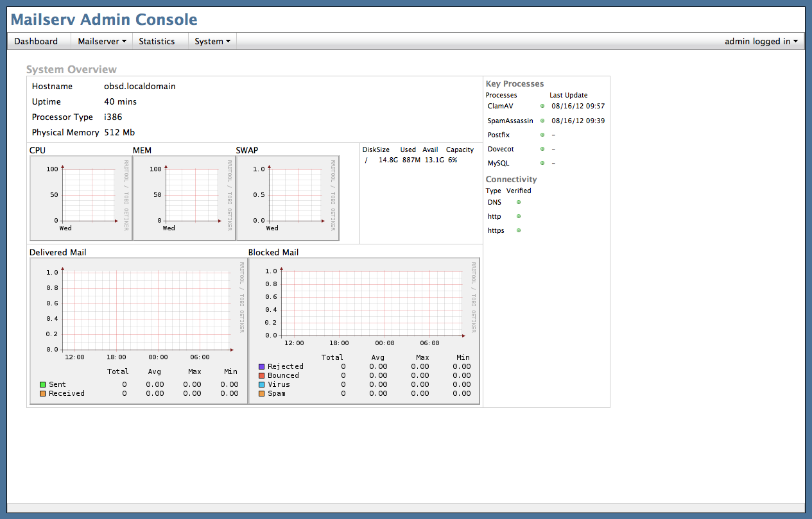Screen dimensions: 812x519
Task: Click the physical memory value 512 Mb
Action: (119, 132)
